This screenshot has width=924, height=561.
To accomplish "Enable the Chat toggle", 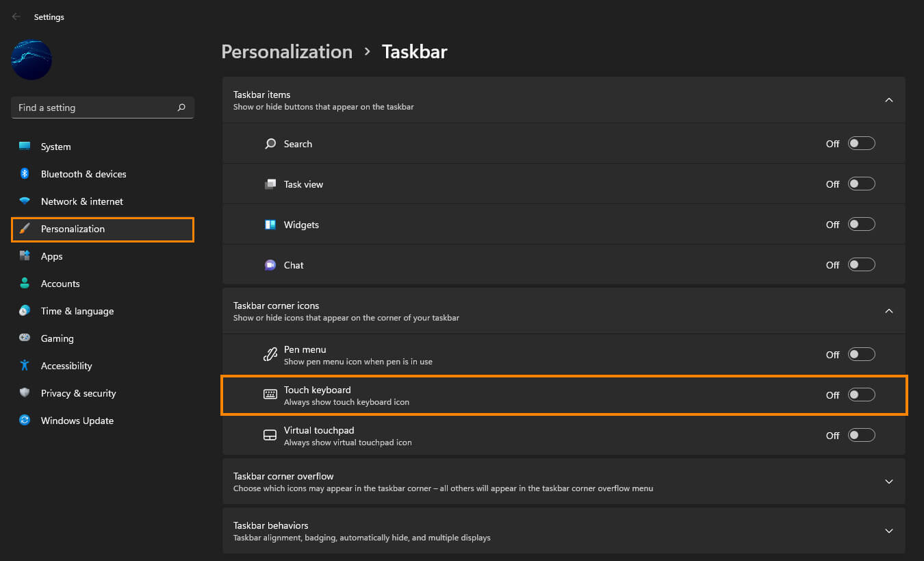I will [x=861, y=265].
